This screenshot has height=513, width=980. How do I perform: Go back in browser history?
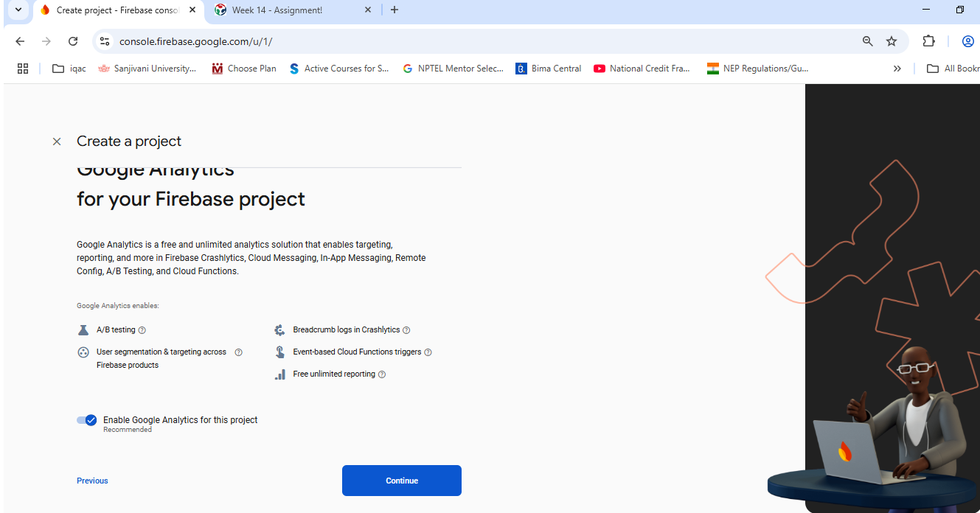point(20,41)
